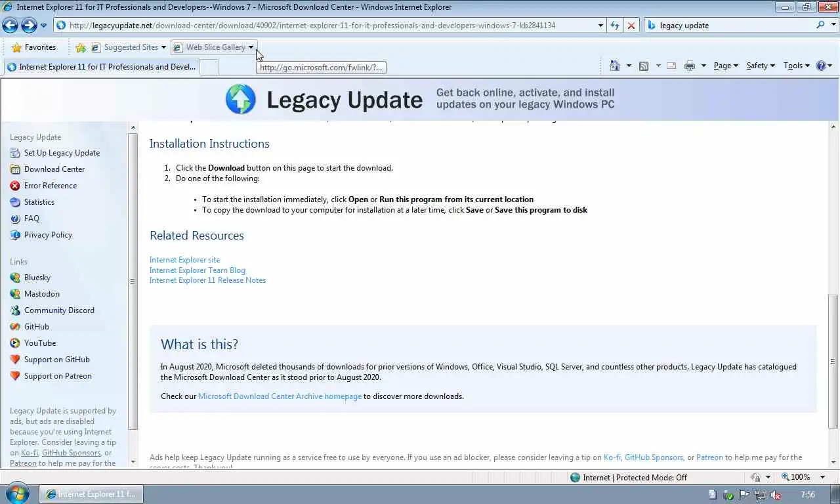
Task: Open the Safety menu
Action: (x=761, y=66)
